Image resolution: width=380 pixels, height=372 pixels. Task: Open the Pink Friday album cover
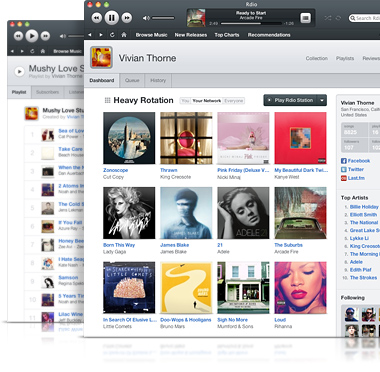[x=243, y=138]
